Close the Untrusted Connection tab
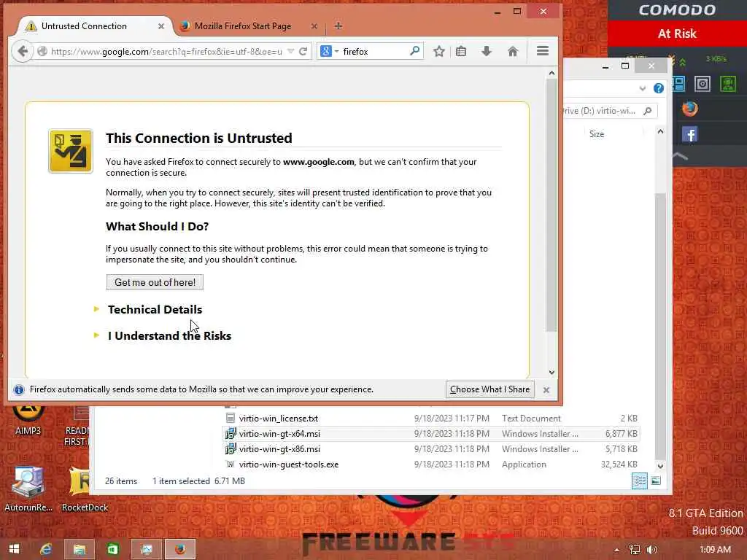This screenshot has height=560, width=747. click(161, 26)
